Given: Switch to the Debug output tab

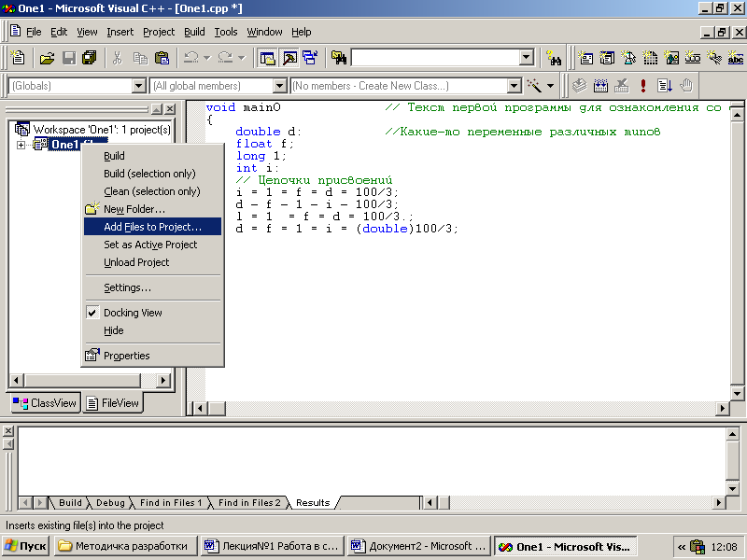Looking at the screenshot, I should [x=110, y=502].
